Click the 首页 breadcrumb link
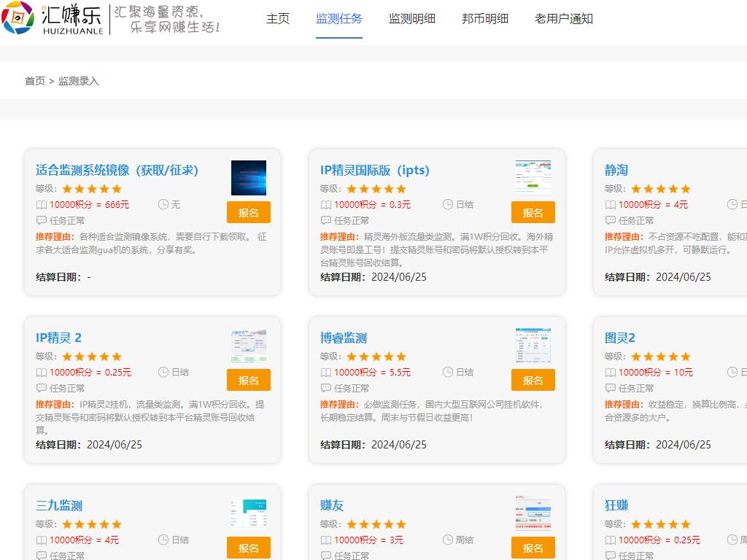Image resolution: width=747 pixels, height=560 pixels. click(x=35, y=81)
